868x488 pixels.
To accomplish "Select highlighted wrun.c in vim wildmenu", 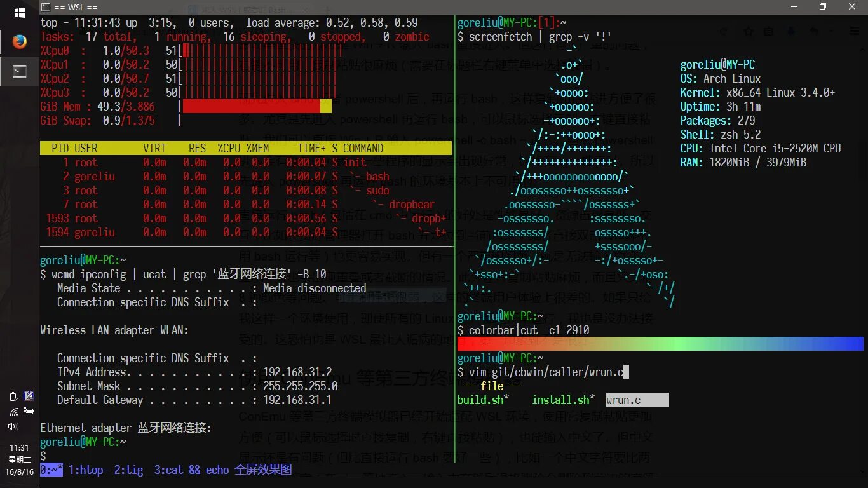I will pos(636,400).
